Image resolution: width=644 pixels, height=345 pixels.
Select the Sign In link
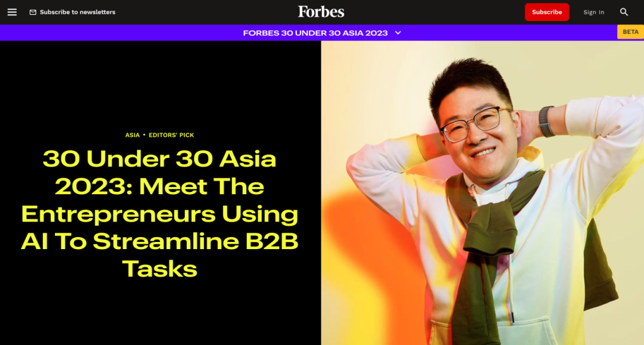point(594,13)
